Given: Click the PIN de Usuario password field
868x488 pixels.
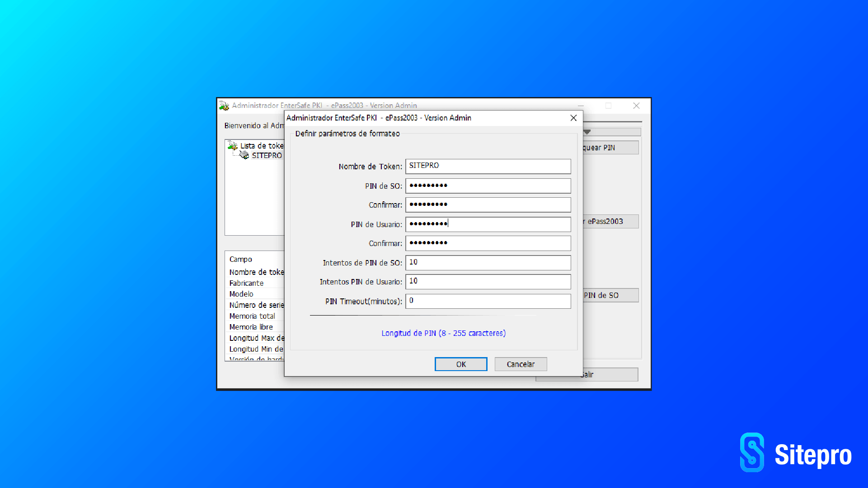Looking at the screenshot, I should click(x=488, y=224).
